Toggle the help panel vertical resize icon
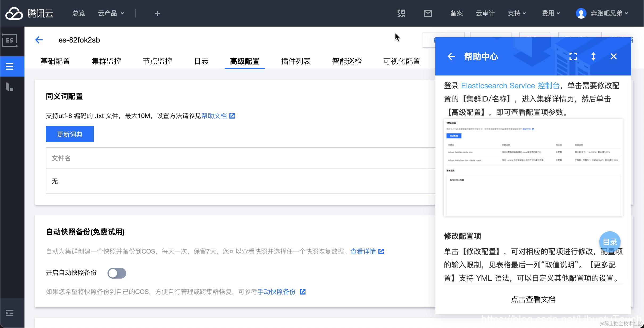Image resolution: width=644 pixels, height=328 pixels. 593,56
